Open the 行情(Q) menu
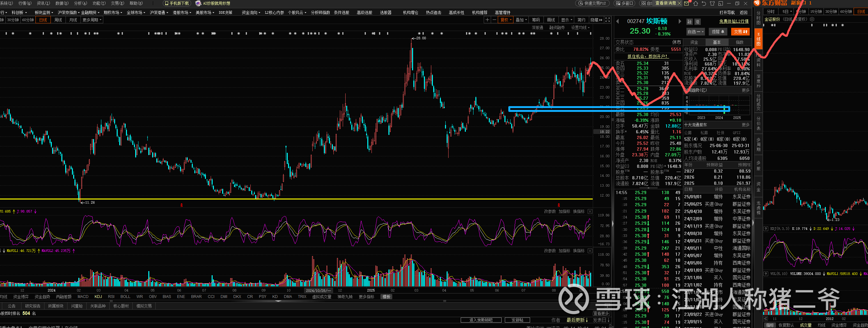The image size is (868, 328). (x=25, y=4)
